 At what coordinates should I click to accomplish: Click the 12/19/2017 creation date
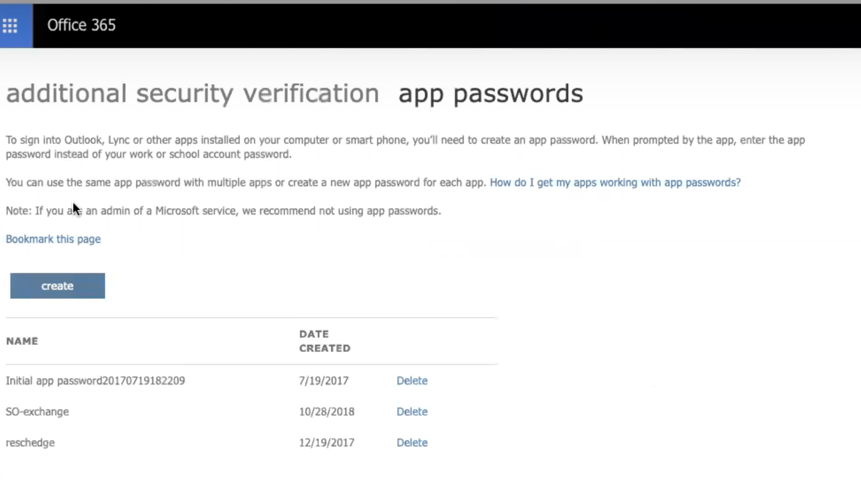point(327,443)
